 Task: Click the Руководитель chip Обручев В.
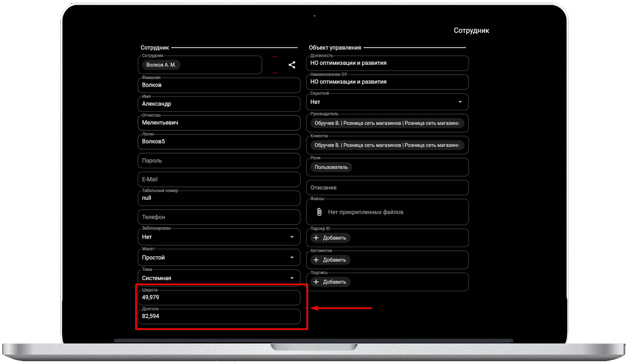pos(387,123)
